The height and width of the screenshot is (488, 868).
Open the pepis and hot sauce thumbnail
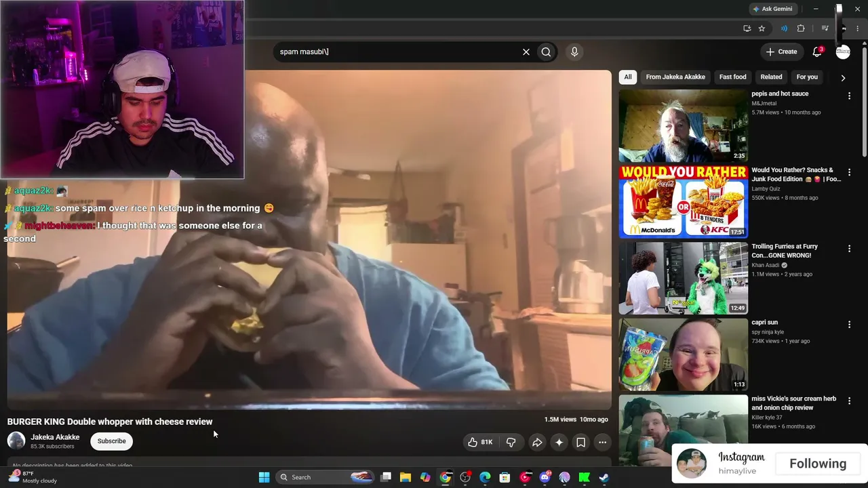(x=683, y=125)
